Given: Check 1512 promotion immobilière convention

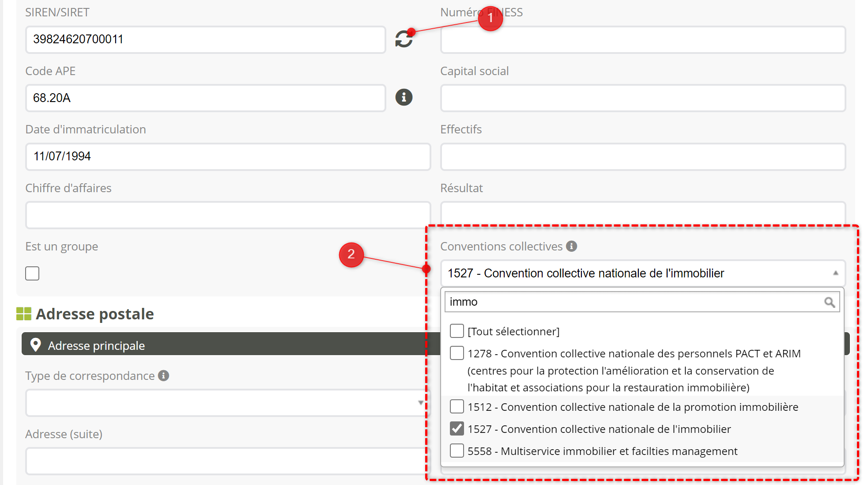Looking at the screenshot, I should pos(457,406).
